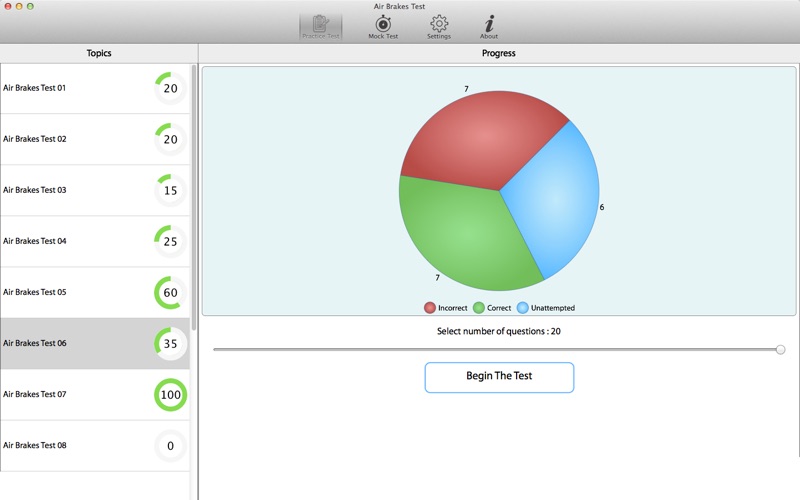This screenshot has width=800, height=500.
Task: Open the Settings gear icon
Action: (439, 23)
